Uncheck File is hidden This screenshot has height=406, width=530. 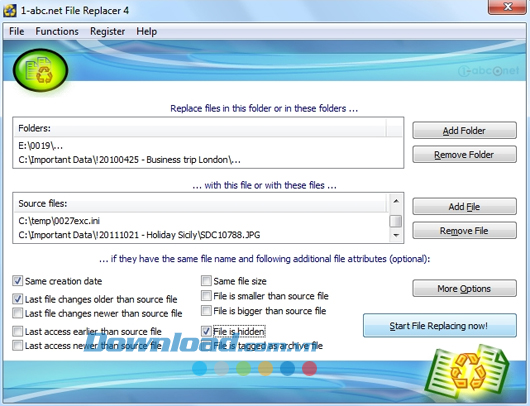206,331
